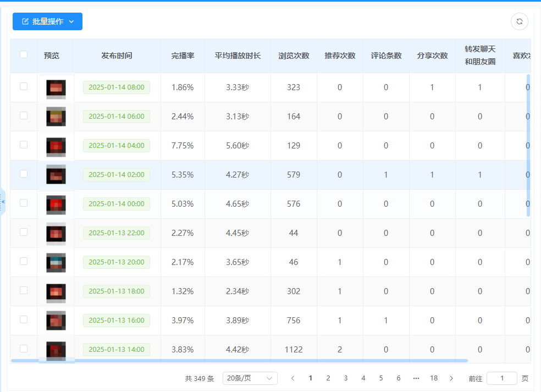Focus the 前往 page number input
The width and height of the screenshot is (541, 392).
point(501,378)
